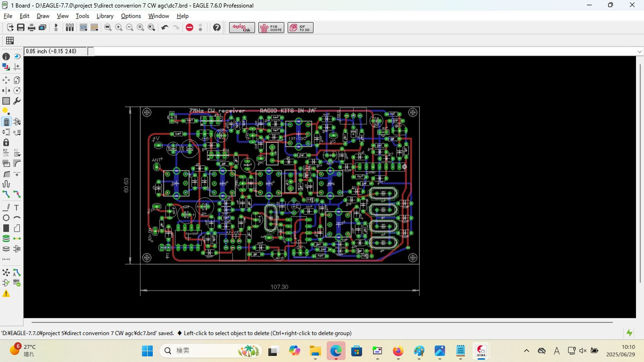Select the Group tool
The width and height of the screenshot is (644, 362).
pyautogui.click(x=6, y=101)
